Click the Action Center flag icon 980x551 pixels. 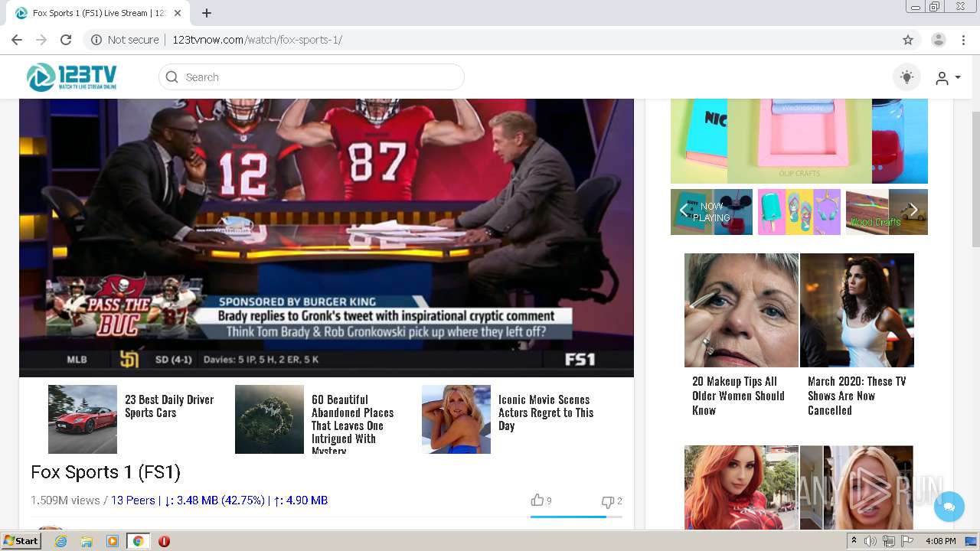click(907, 541)
